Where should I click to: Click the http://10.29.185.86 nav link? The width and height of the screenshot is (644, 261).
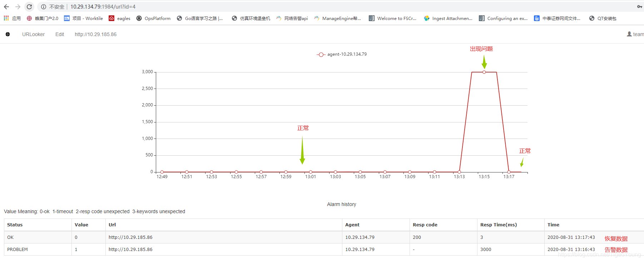(x=95, y=34)
